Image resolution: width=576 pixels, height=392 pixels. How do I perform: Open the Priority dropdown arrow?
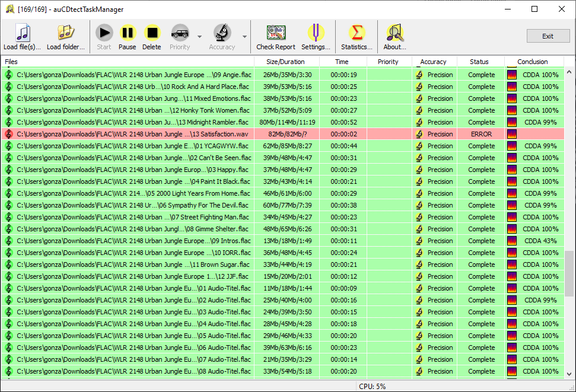click(199, 36)
